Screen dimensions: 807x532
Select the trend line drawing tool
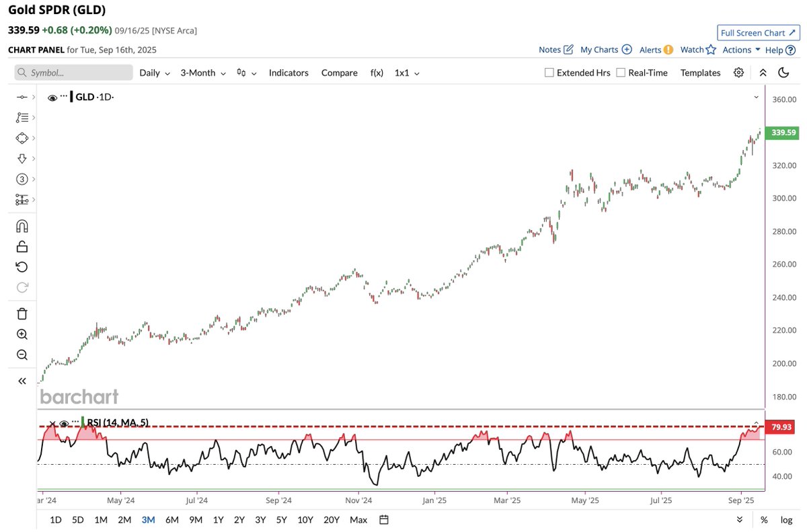coord(21,98)
